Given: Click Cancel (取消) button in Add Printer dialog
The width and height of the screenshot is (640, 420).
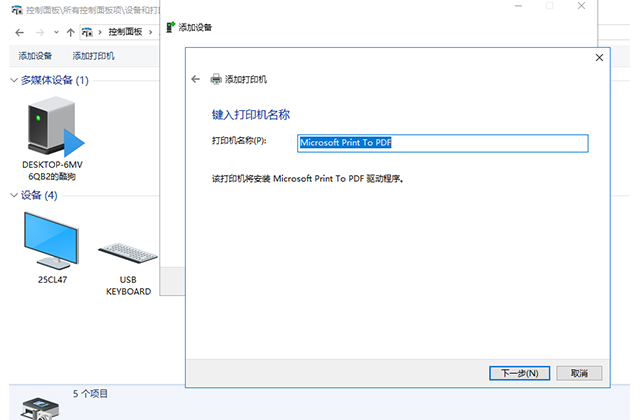Looking at the screenshot, I should point(579,373).
